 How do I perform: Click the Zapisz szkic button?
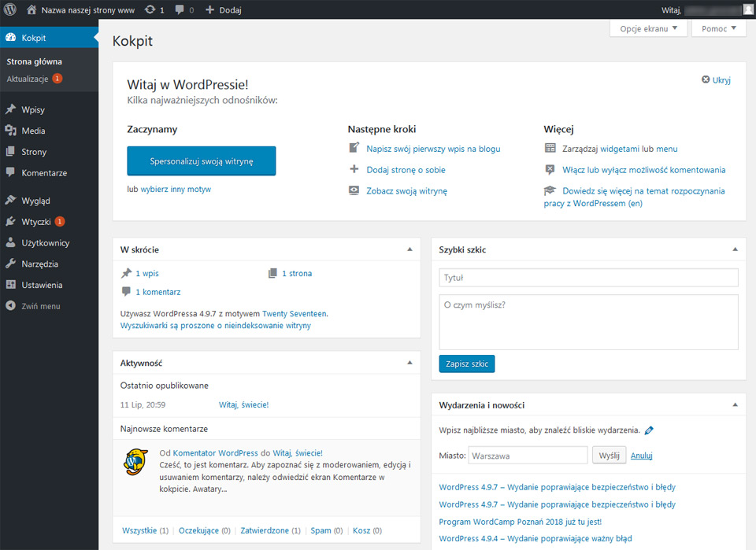(467, 364)
